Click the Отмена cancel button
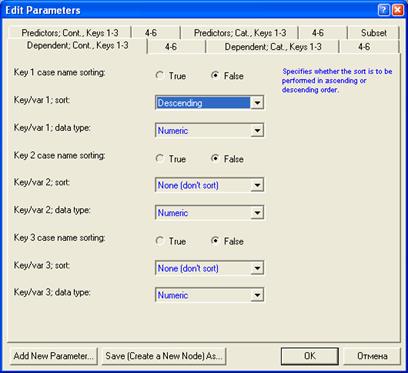408x373 pixels. [x=372, y=356]
